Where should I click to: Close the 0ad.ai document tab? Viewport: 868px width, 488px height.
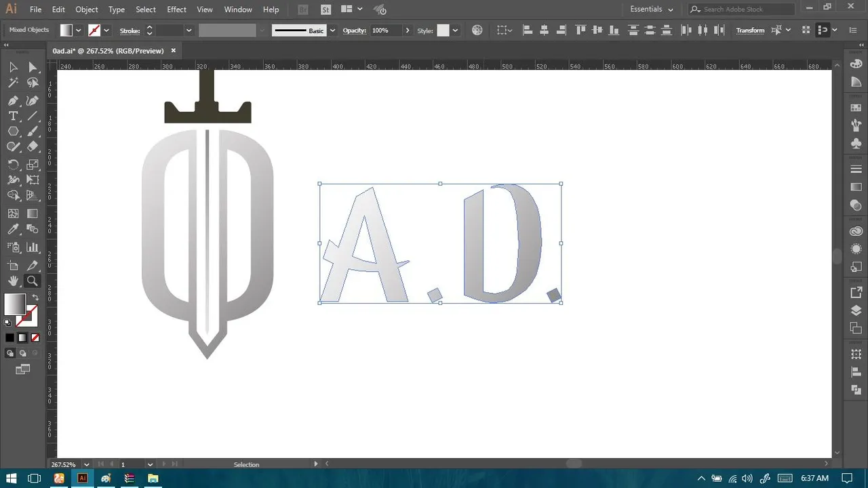tap(173, 50)
